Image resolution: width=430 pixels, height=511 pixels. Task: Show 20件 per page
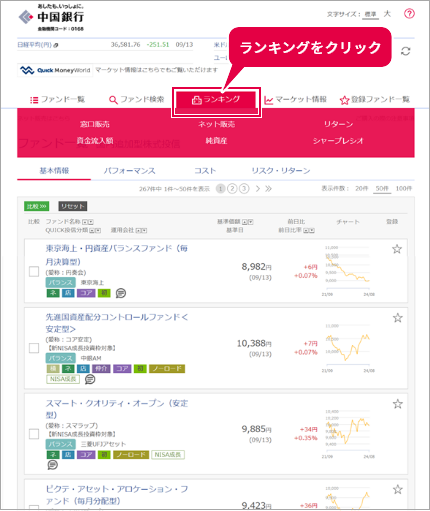click(x=361, y=189)
